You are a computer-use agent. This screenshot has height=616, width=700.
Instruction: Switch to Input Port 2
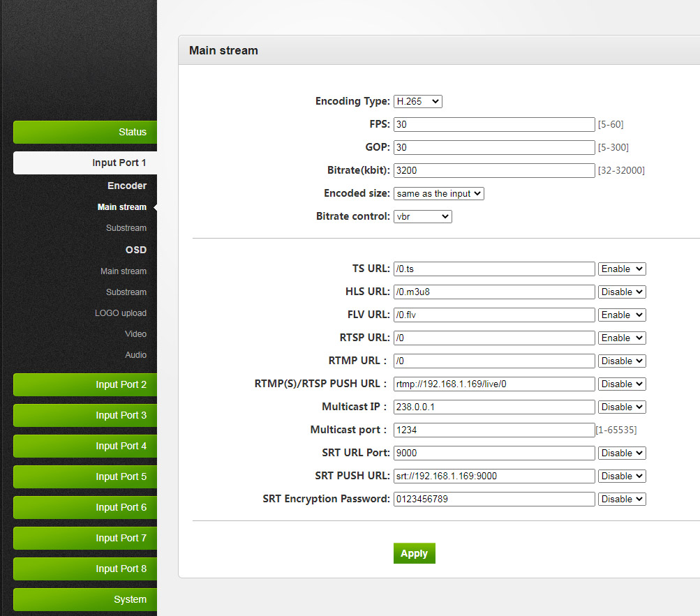(85, 384)
